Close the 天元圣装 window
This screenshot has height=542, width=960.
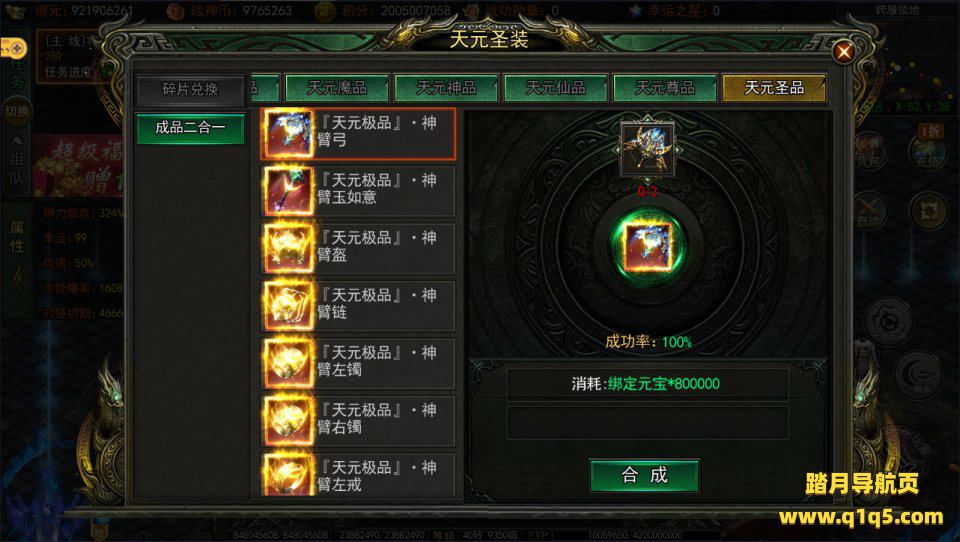[844, 52]
